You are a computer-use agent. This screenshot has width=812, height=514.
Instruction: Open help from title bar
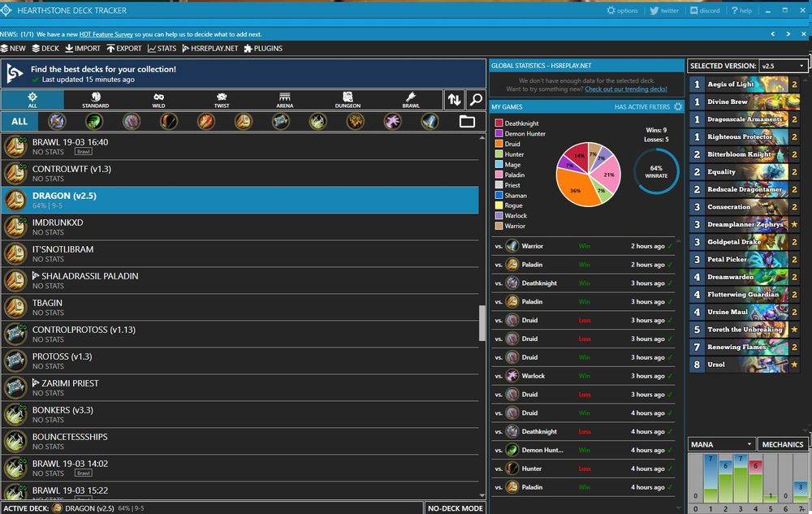pos(741,11)
